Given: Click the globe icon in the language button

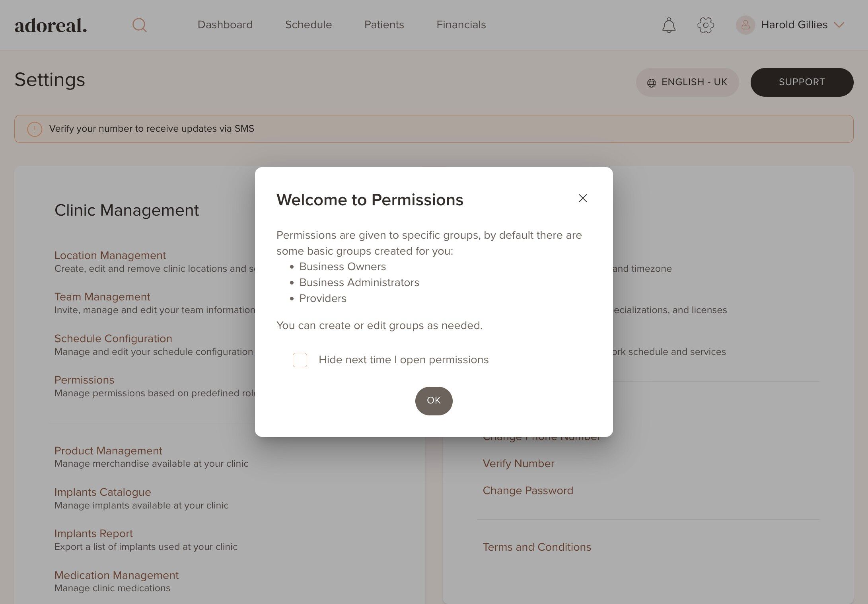Looking at the screenshot, I should pos(652,83).
